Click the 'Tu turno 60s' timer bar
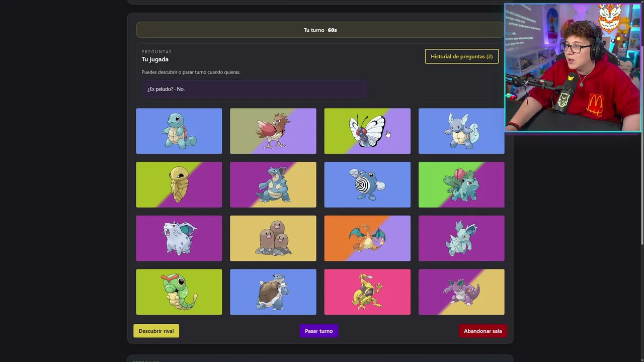 320,30
